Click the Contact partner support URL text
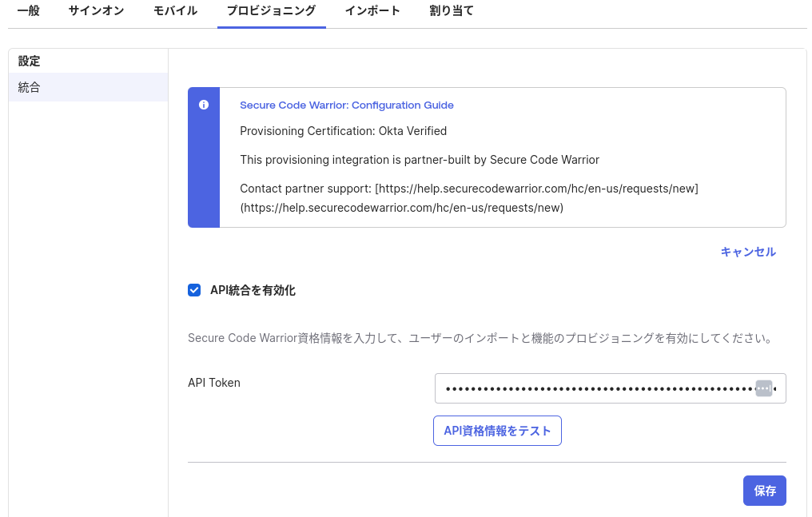 pyautogui.click(x=469, y=198)
